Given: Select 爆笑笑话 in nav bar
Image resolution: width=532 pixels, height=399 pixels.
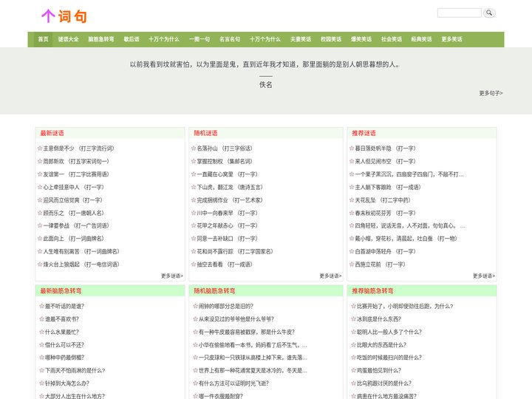Looking at the screenshot, I should pos(361,39).
